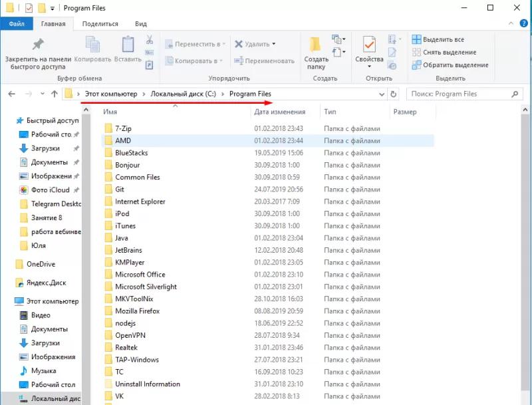
Task: Select the KMPlayer folder
Action: (x=267, y=263)
